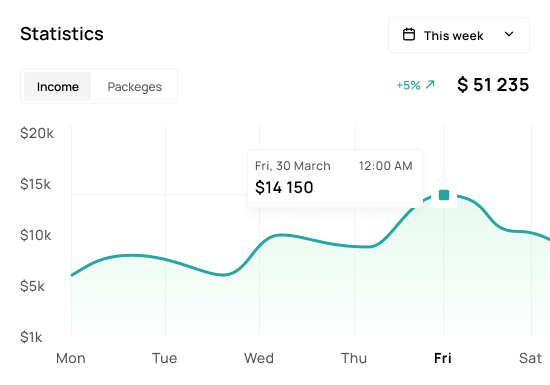Click the calendar icon beside This week

pos(409,35)
